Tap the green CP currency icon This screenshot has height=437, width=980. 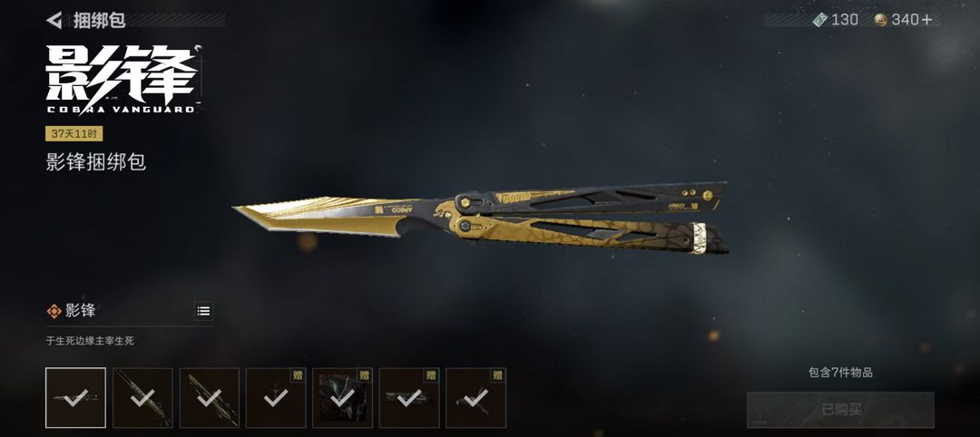819,20
